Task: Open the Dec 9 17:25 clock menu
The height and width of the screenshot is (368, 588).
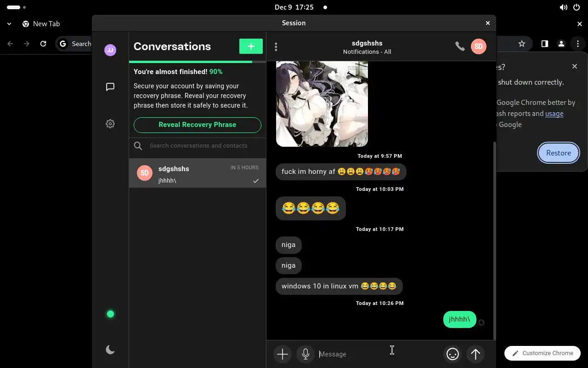Action: pos(294,7)
